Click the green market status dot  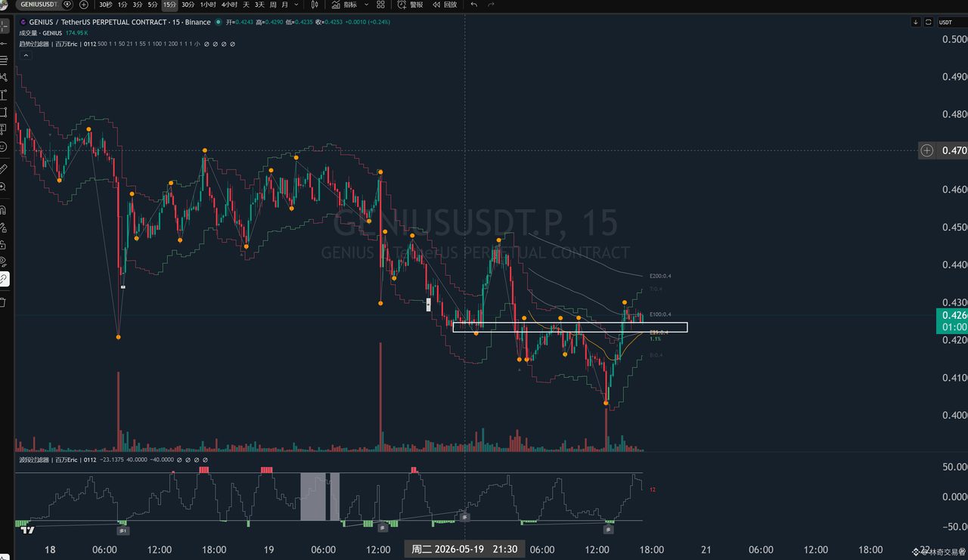[x=220, y=23]
